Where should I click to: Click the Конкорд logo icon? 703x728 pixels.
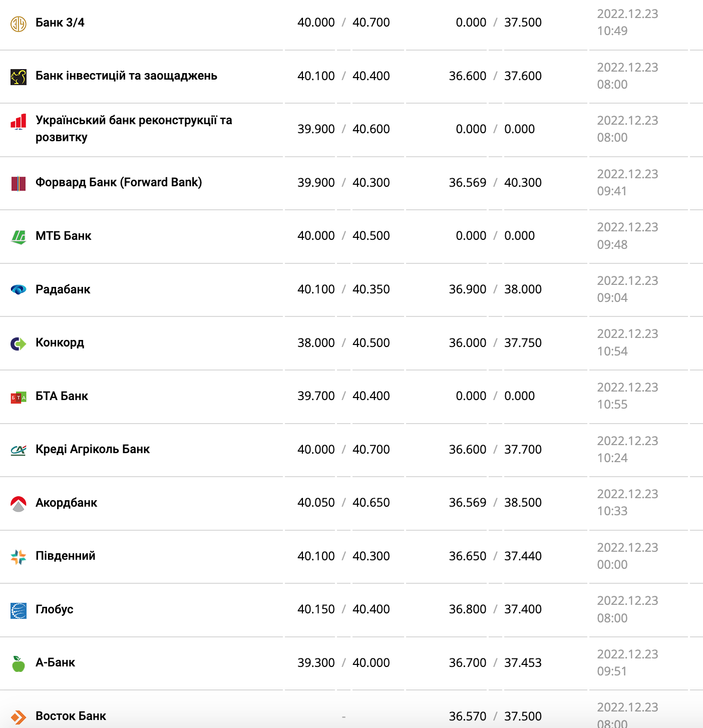pos(19,343)
